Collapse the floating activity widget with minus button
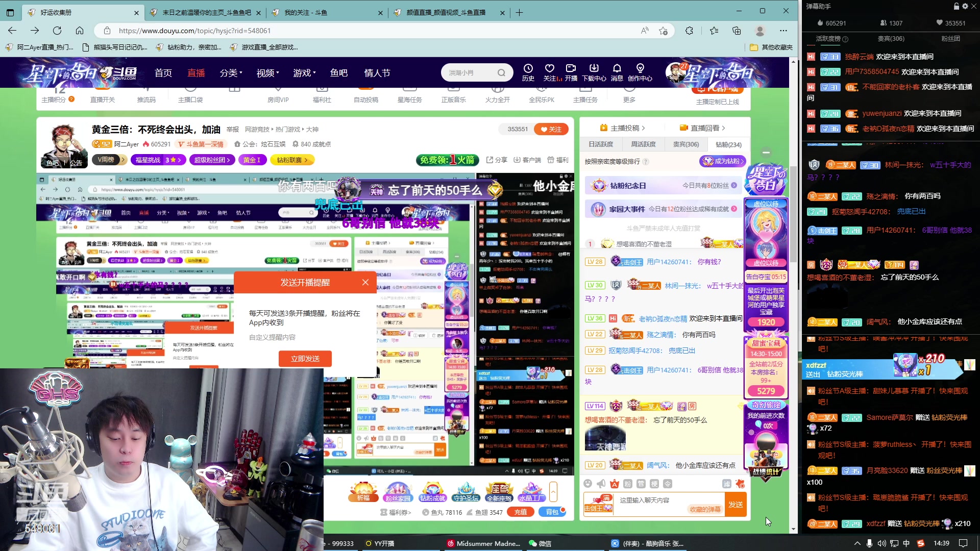 click(766, 152)
